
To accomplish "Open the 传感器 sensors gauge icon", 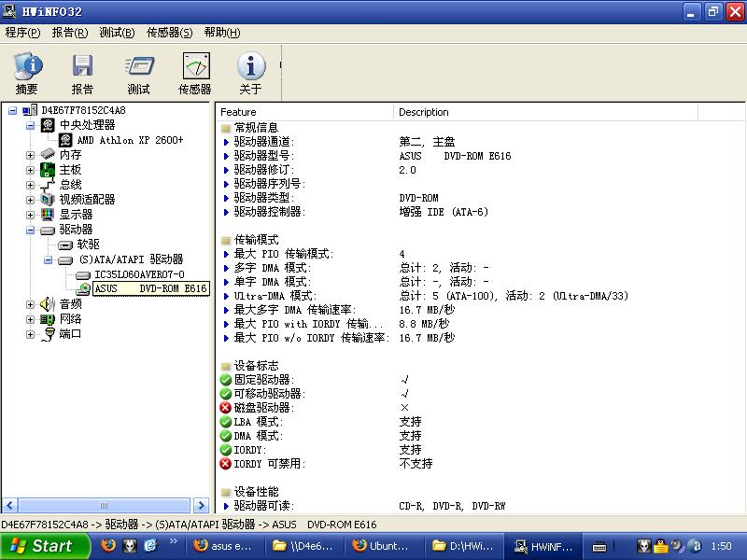I will pyautogui.click(x=195, y=74).
